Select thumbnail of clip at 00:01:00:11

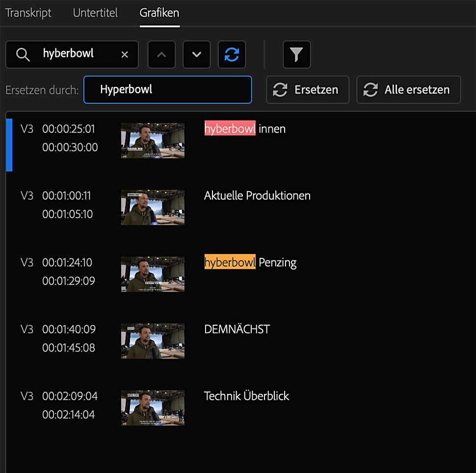coord(153,207)
